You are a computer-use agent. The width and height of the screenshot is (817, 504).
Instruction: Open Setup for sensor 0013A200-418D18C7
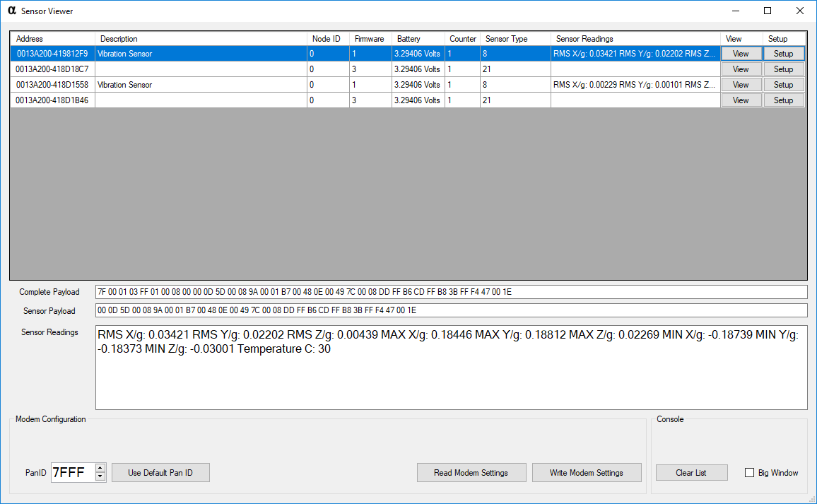(784, 69)
